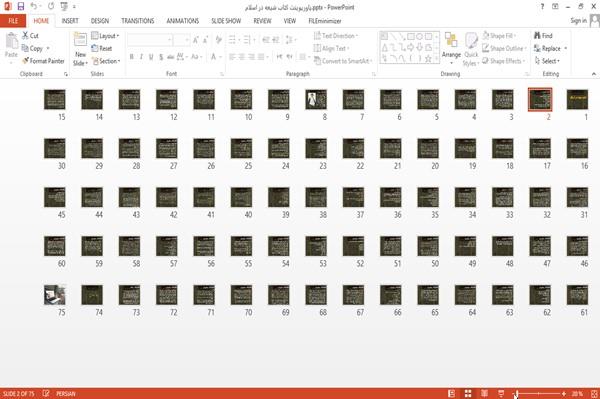Open the Shape Fill dropdown

point(499,36)
